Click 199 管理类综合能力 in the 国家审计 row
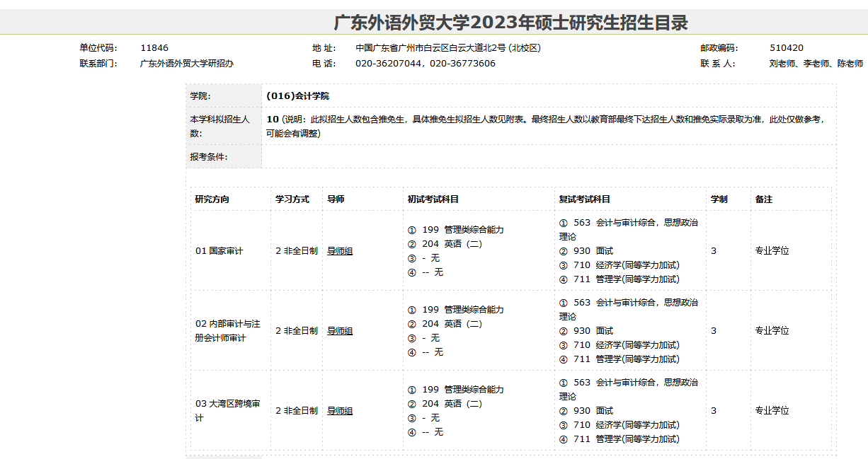Screen dimensions: 868x459 tap(456, 230)
